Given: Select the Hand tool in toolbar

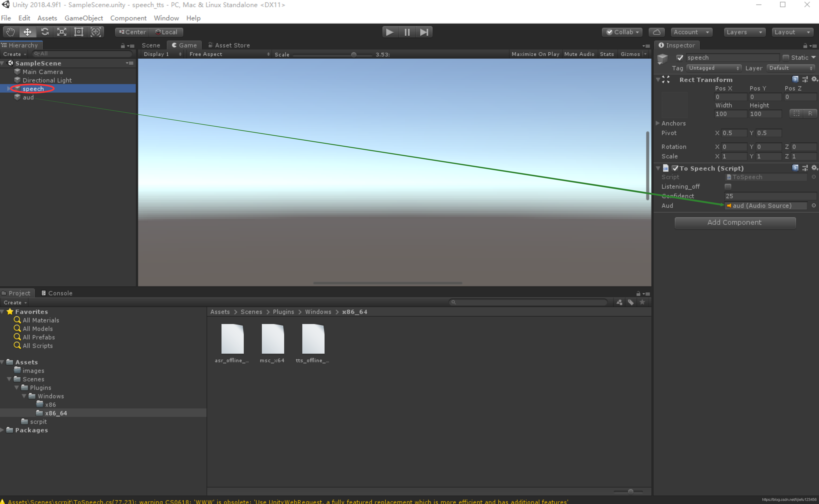Looking at the screenshot, I should click(x=11, y=32).
